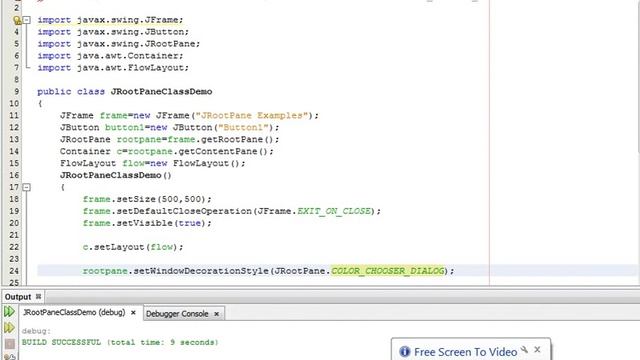Close the Debugger Console tab

click(x=217, y=314)
